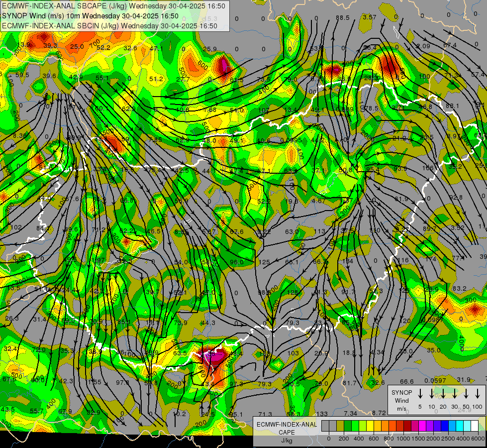
Task: Click the SBCAPE title line in header
Action: pyautogui.click(x=113, y=6)
